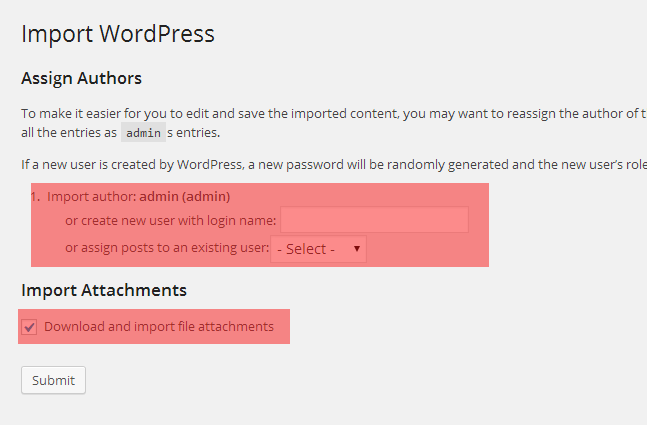Screen dimensions: 647x425
Task: Click the "Download and import file attachments" label
Action: 159,326
